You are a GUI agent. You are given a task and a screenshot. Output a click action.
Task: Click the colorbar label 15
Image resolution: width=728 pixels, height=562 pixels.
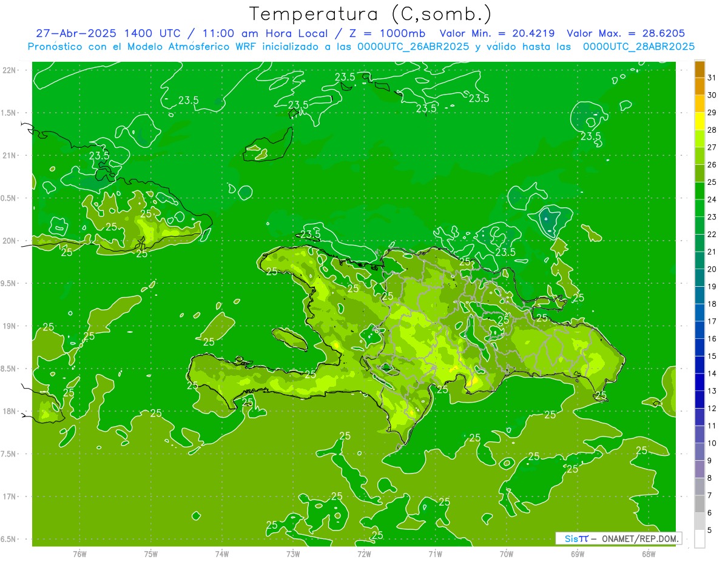coord(712,356)
